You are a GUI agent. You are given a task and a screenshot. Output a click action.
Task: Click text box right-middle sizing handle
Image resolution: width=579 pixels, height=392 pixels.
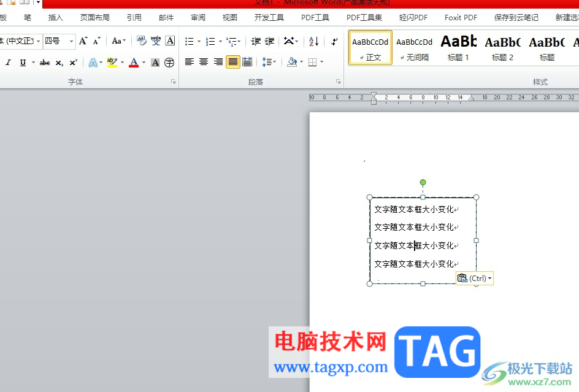click(477, 240)
